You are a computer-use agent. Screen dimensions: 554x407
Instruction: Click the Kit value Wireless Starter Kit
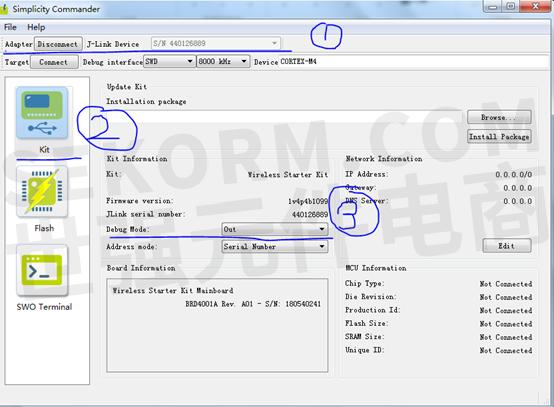pyautogui.click(x=288, y=175)
